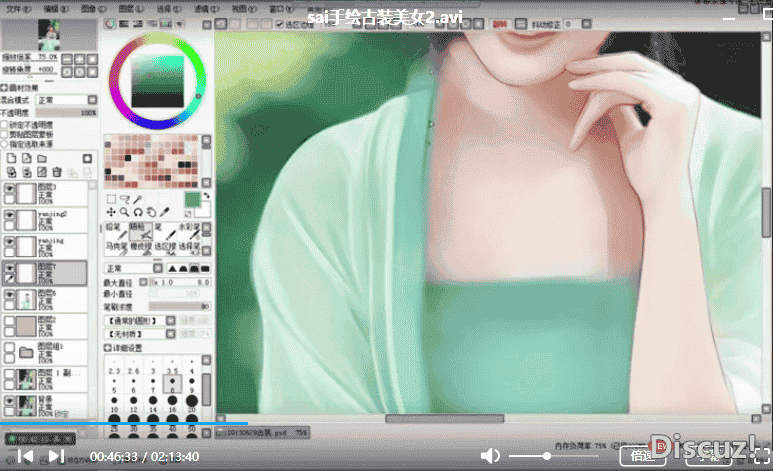Viewport: 773px width, 471px height.
Task: Enable 剪贴图层蒙板 checkbox
Action: click(4, 134)
